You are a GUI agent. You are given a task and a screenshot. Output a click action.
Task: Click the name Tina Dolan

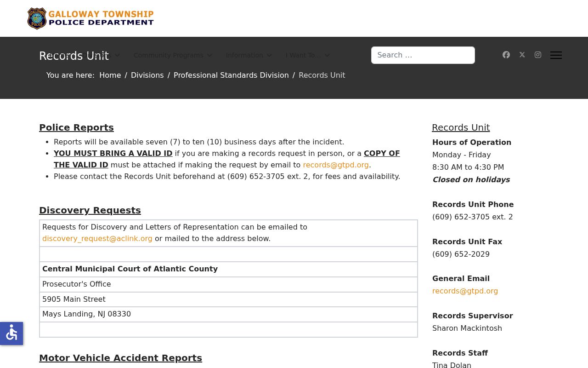coord(452,365)
